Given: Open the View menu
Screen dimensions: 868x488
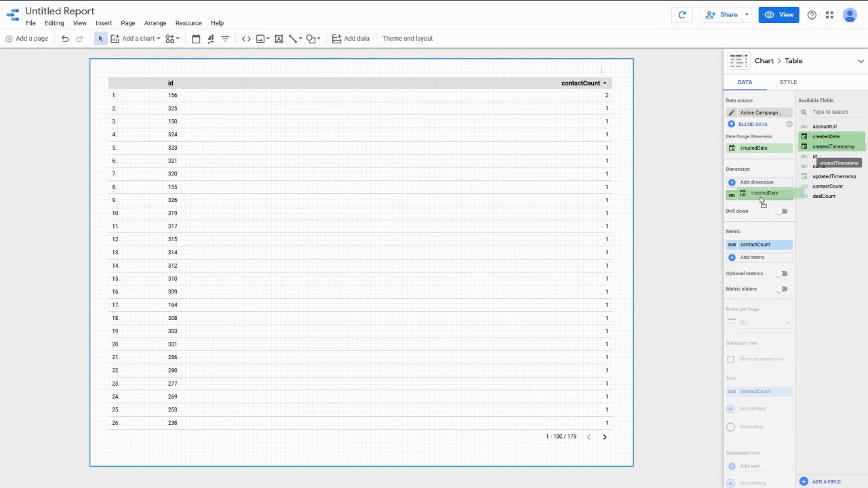Looking at the screenshot, I should pos(79,23).
